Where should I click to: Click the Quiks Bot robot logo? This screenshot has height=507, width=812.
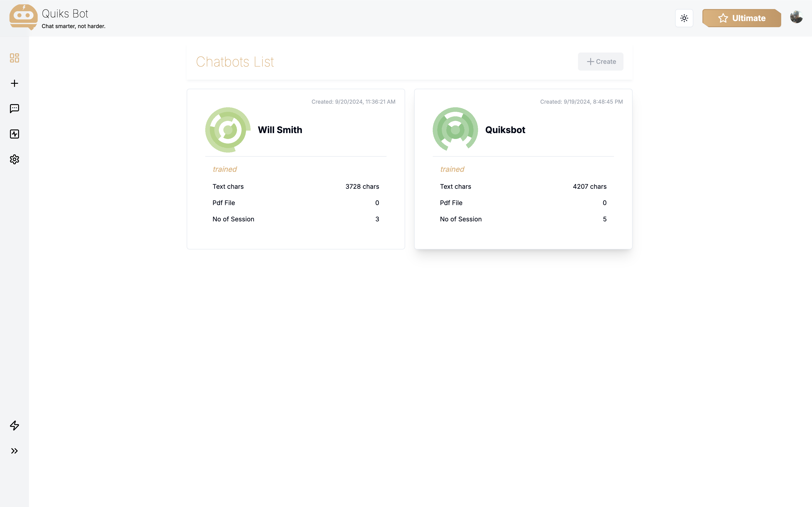23,17
